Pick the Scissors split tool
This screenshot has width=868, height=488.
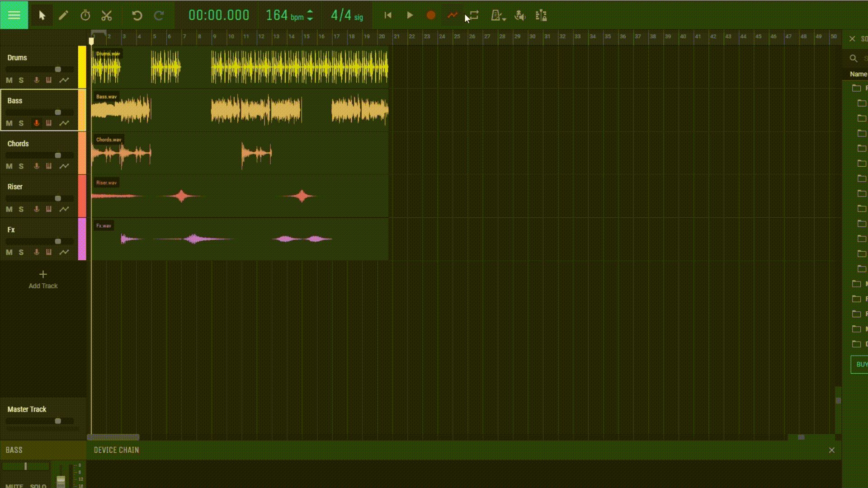coord(107,15)
